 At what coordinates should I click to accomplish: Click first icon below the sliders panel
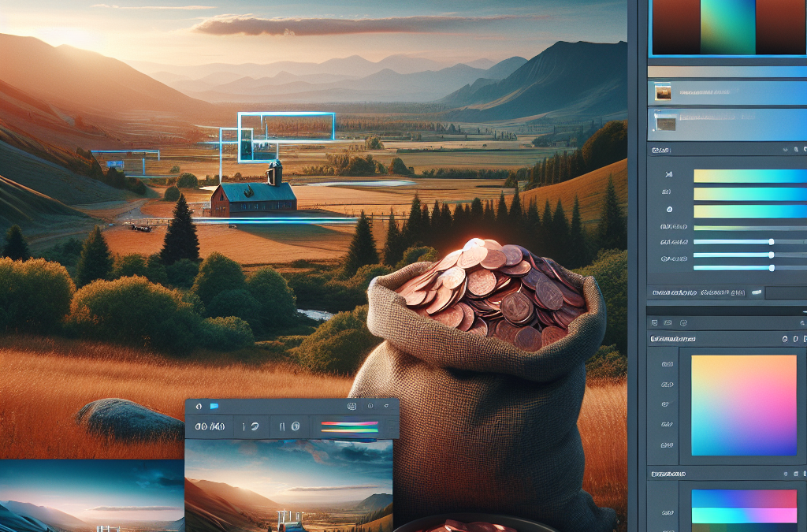point(655,323)
